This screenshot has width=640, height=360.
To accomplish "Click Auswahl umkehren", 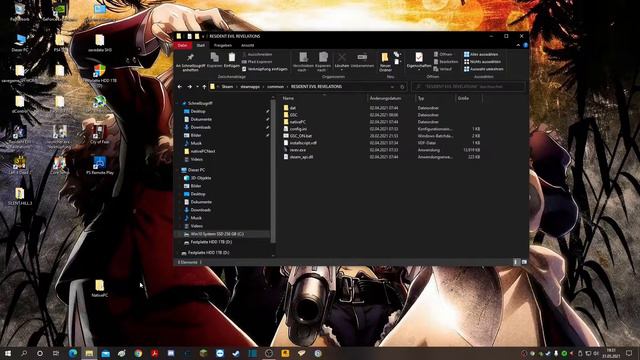I will (x=484, y=69).
